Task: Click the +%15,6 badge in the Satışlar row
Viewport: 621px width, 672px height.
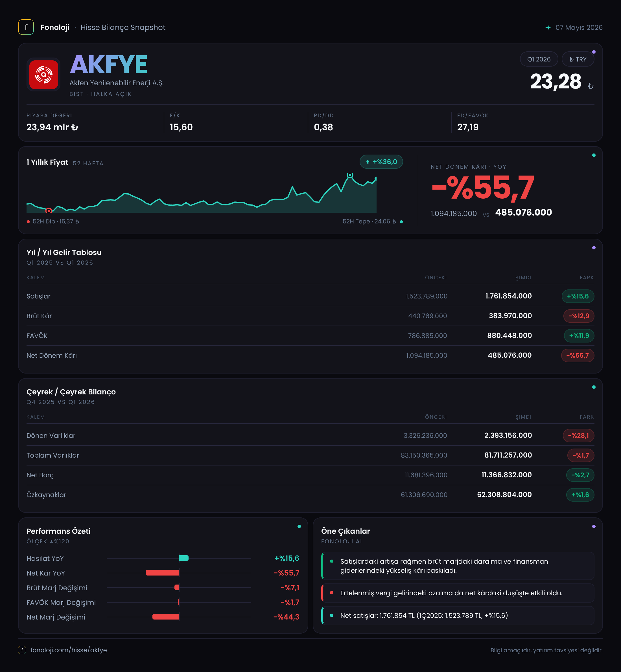Action: (578, 296)
